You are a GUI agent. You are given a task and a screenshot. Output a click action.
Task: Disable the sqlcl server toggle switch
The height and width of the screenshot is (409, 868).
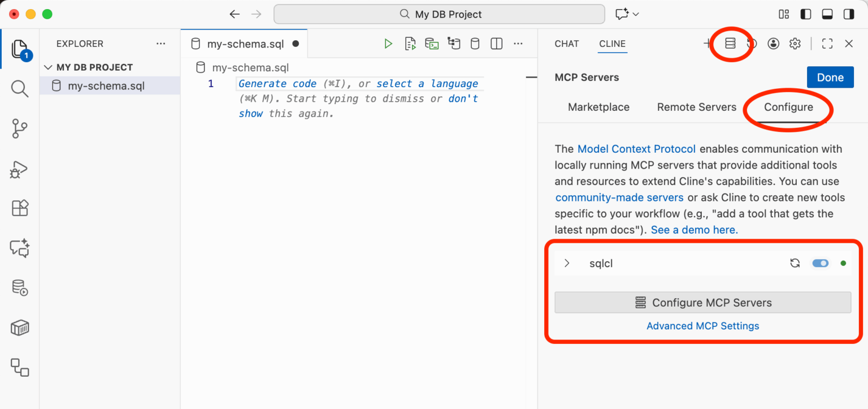(x=820, y=263)
